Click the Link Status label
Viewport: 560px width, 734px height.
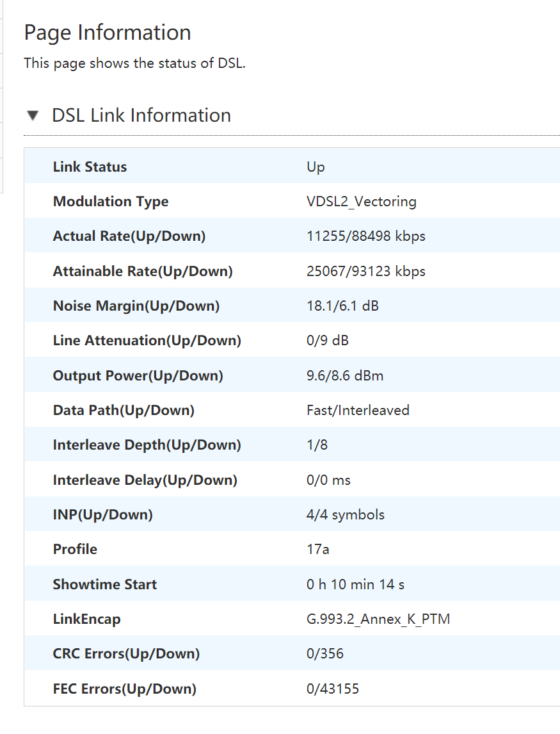tap(90, 167)
